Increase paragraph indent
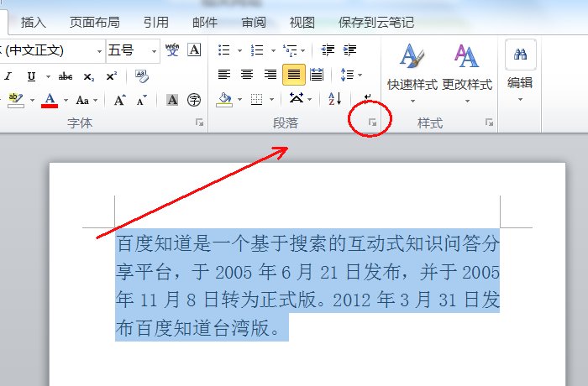Image resolution: width=588 pixels, height=386 pixels. point(350,50)
